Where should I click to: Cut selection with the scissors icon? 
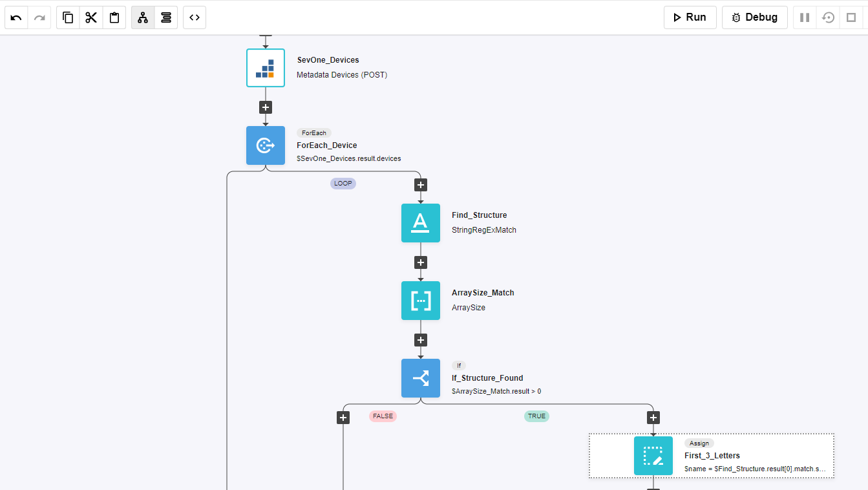[91, 17]
